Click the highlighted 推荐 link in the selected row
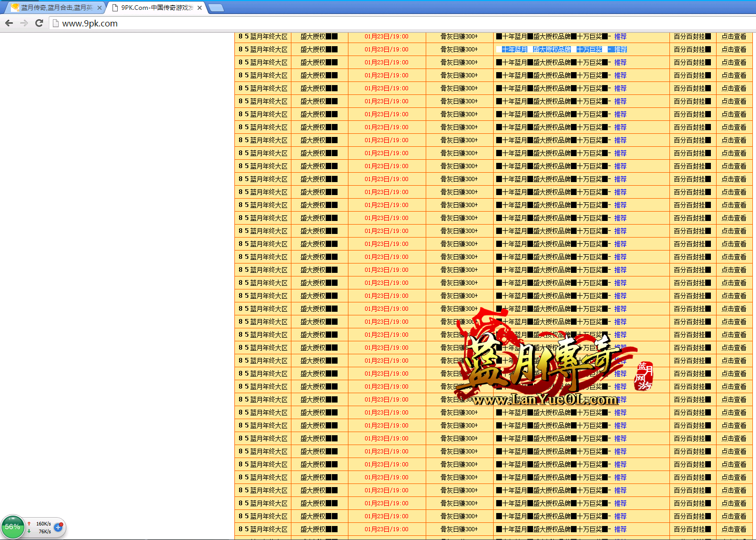756x540 pixels. pyautogui.click(x=620, y=49)
